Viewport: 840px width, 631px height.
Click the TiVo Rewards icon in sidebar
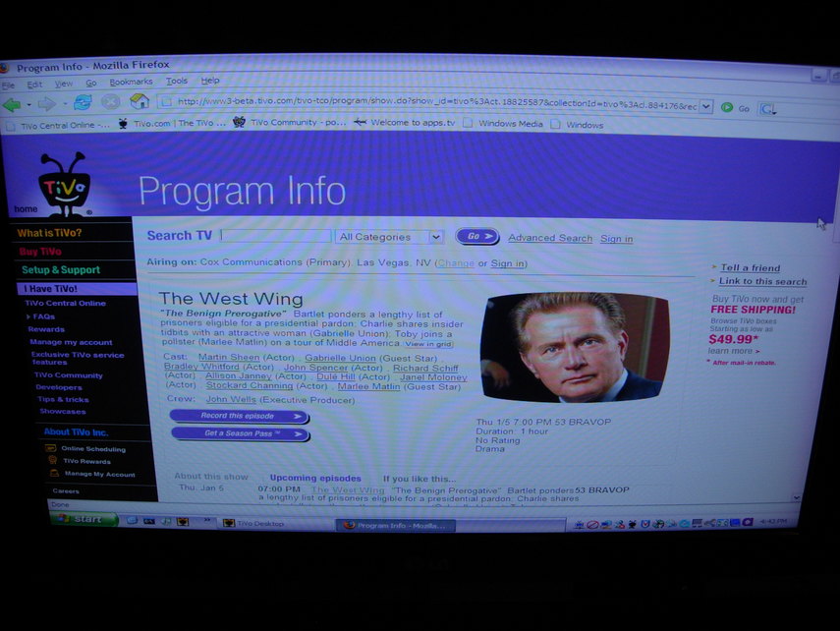52,460
